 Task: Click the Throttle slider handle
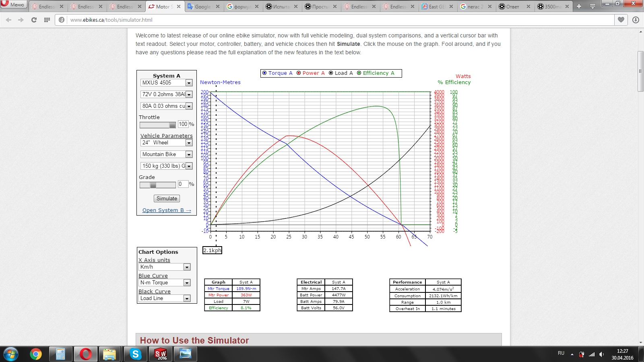[172, 125]
